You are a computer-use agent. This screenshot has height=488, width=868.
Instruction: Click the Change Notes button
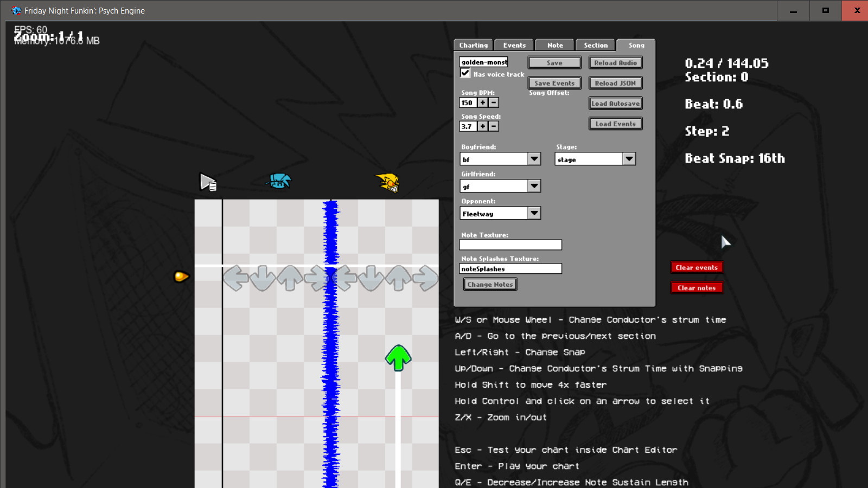coord(490,285)
